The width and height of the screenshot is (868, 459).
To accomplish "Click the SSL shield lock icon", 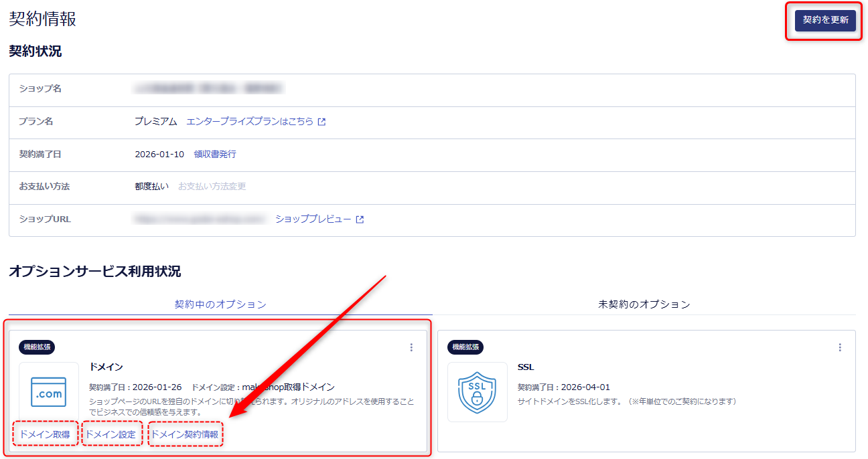I will pos(477,392).
